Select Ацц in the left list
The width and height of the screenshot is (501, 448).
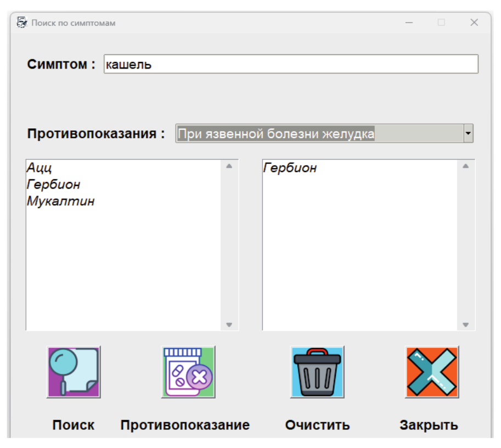click(x=39, y=168)
